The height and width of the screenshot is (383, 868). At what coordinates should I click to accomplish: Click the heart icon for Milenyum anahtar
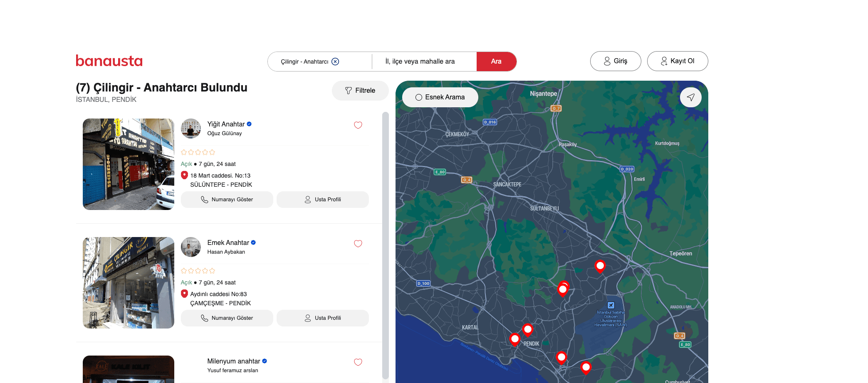[358, 362]
